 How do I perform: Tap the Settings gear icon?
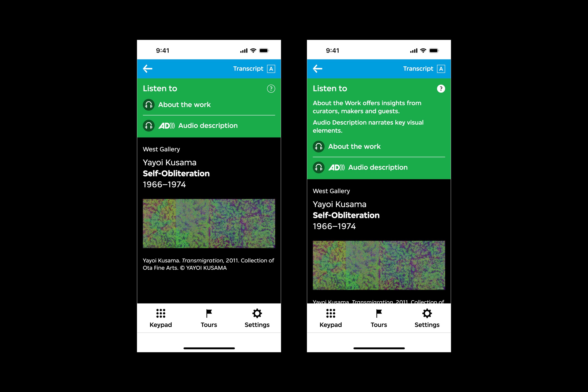click(257, 314)
